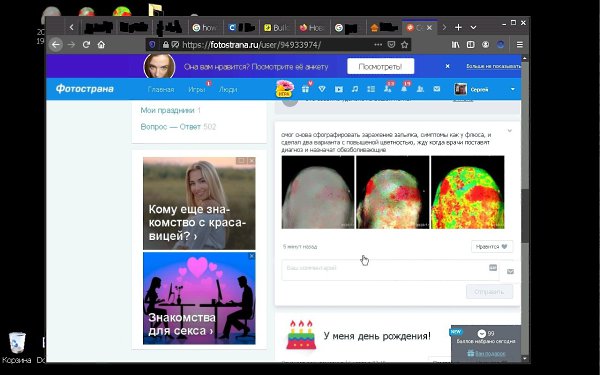Click the comment input field
The width and height of the screenshot is (600, 375).
(x=390, y=270)
